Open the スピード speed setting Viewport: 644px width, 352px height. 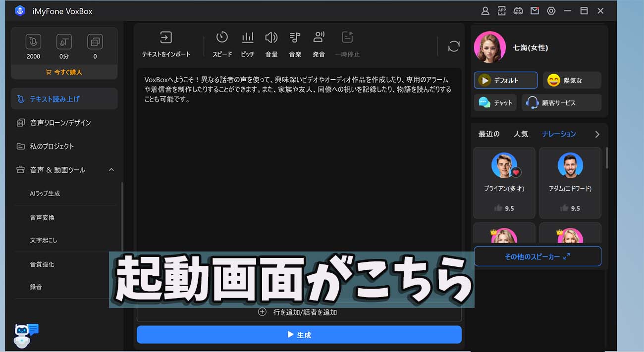222,45
